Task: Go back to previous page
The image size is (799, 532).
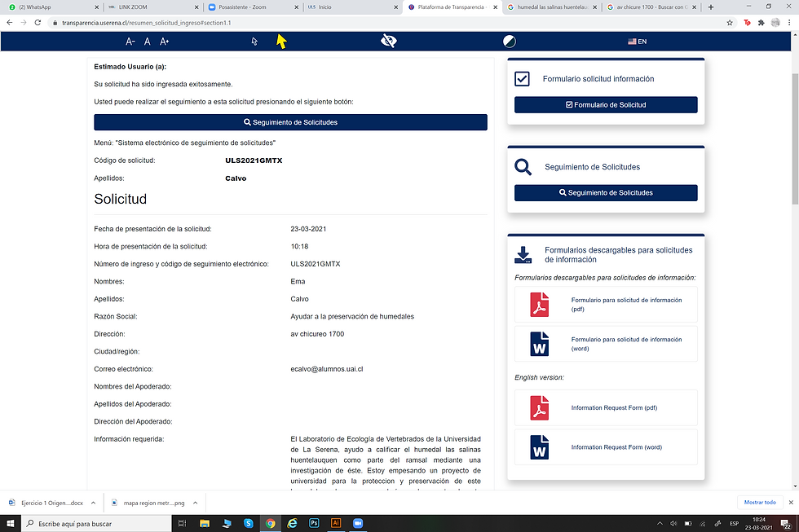Action: [9, 22]
